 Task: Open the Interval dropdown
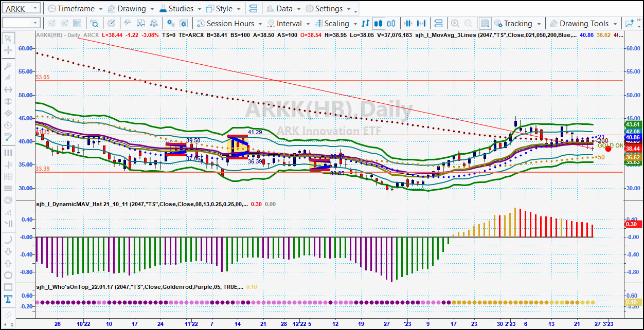point(289,23)
